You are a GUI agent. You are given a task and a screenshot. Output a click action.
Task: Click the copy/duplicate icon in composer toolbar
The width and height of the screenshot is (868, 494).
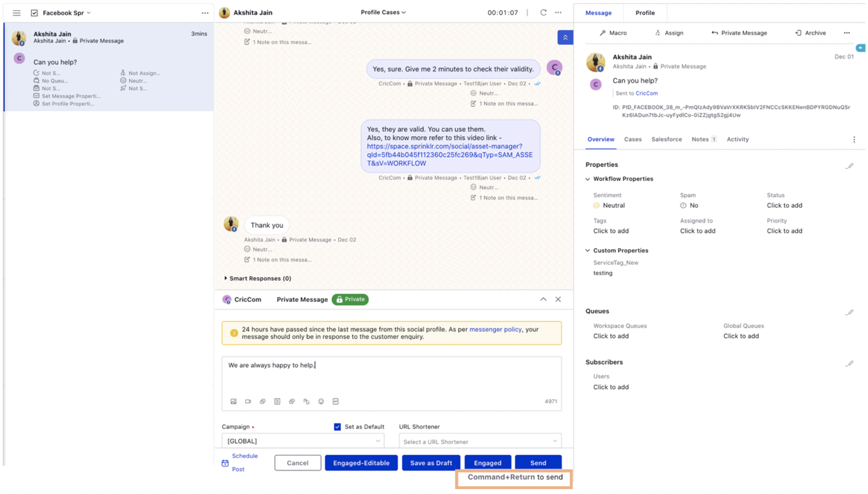[x=306, y=401]
